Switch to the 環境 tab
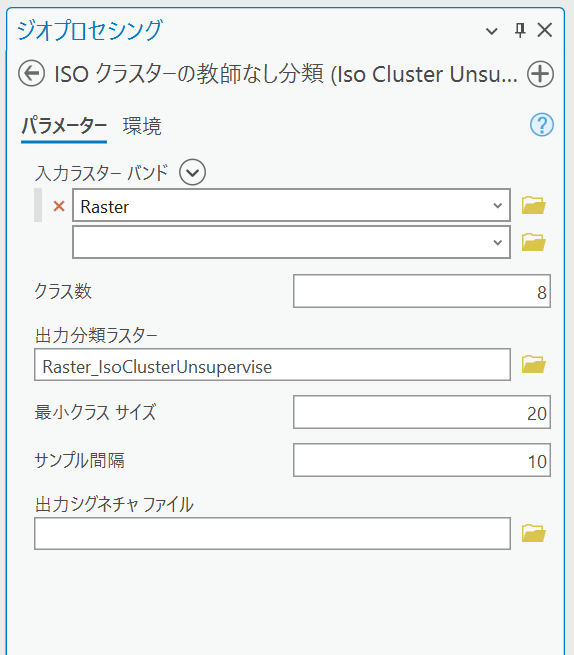 click(142, 126)
